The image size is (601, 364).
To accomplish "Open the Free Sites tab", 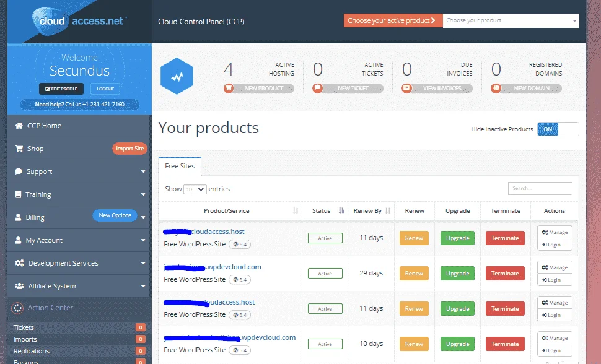I will tap(180, 166).
